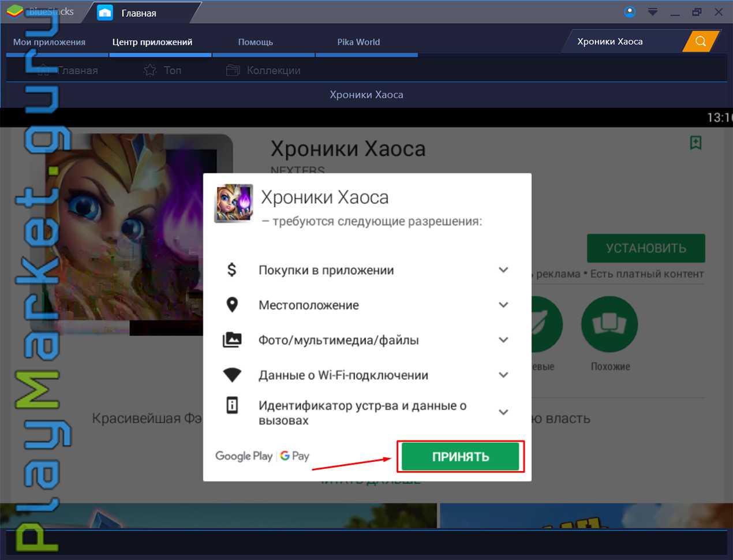Click the Фото/мультимедиа/файлы label
This screenshot has height=560, width=733.
tap(339, 341)
